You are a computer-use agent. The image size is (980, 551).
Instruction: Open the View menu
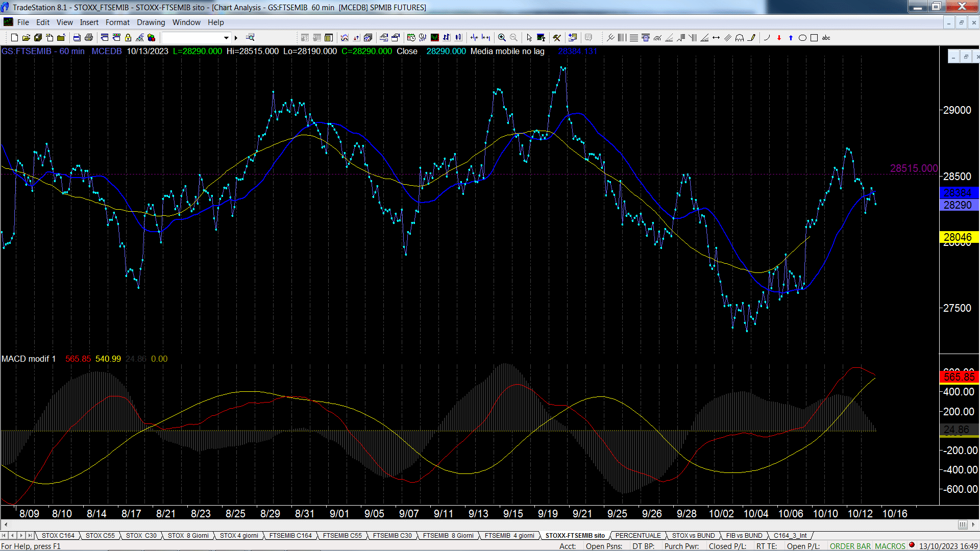(65, 22)
